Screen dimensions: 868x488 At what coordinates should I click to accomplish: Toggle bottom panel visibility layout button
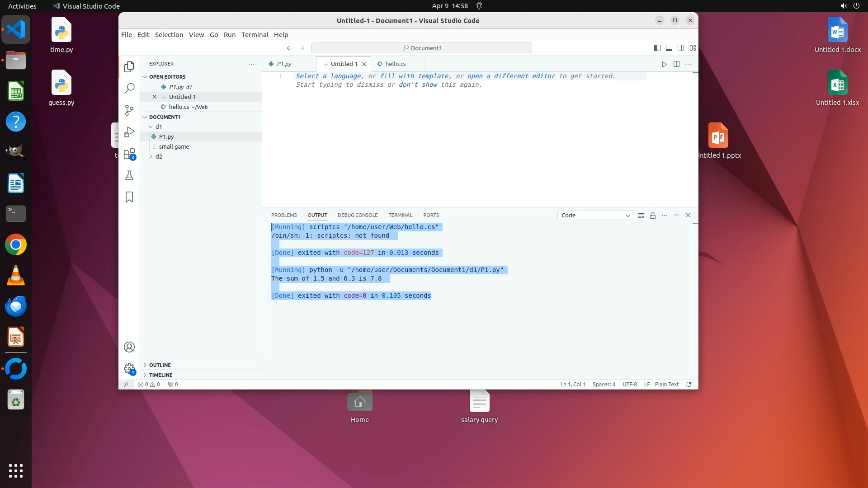[669, 48]
